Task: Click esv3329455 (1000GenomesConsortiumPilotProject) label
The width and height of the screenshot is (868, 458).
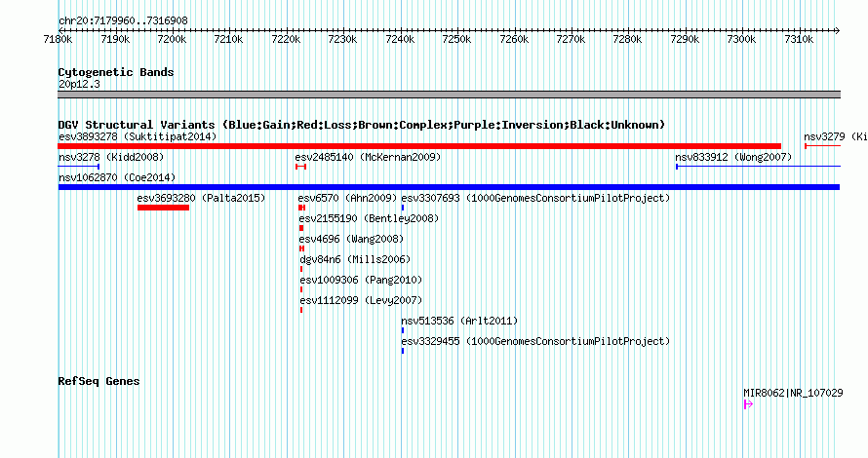Action: tap(535, 341)
